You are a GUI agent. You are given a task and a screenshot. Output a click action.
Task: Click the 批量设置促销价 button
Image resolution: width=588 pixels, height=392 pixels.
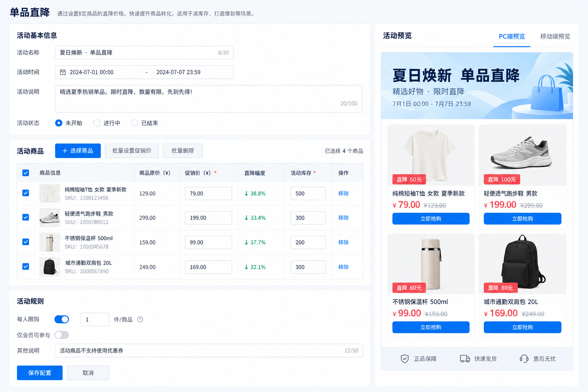pyautogui.click(x=132, y=151)
